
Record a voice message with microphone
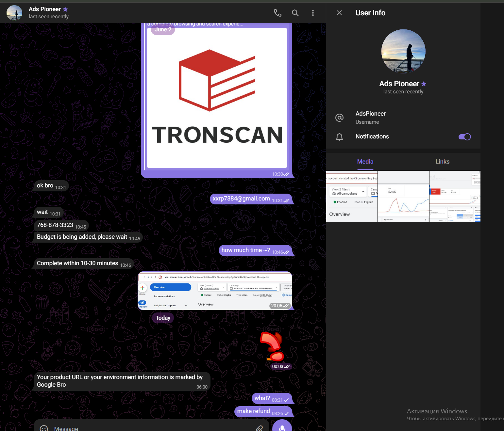[282, 426]
